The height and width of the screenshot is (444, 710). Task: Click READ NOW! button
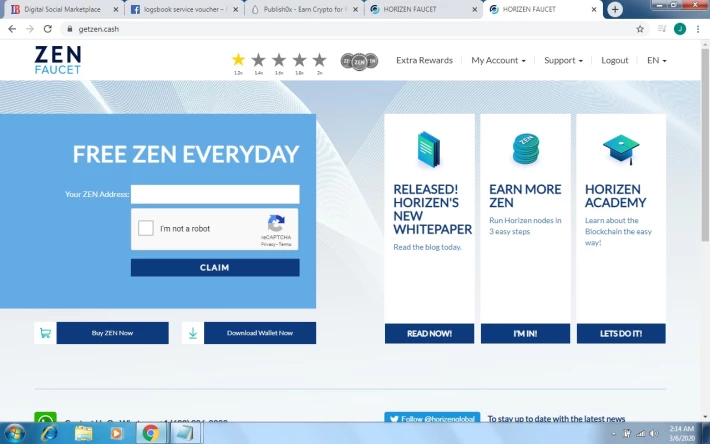(429, 334)
